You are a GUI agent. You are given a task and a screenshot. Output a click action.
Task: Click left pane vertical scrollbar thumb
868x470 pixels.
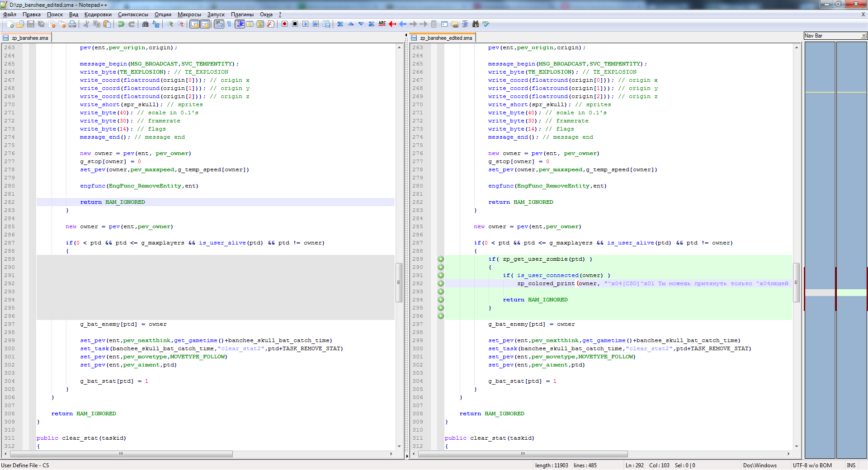tap(399, 282)
